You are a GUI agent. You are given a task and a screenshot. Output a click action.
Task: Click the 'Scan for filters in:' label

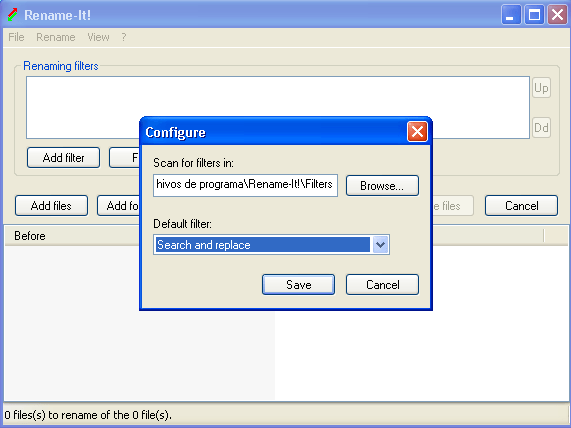point(193,163)
